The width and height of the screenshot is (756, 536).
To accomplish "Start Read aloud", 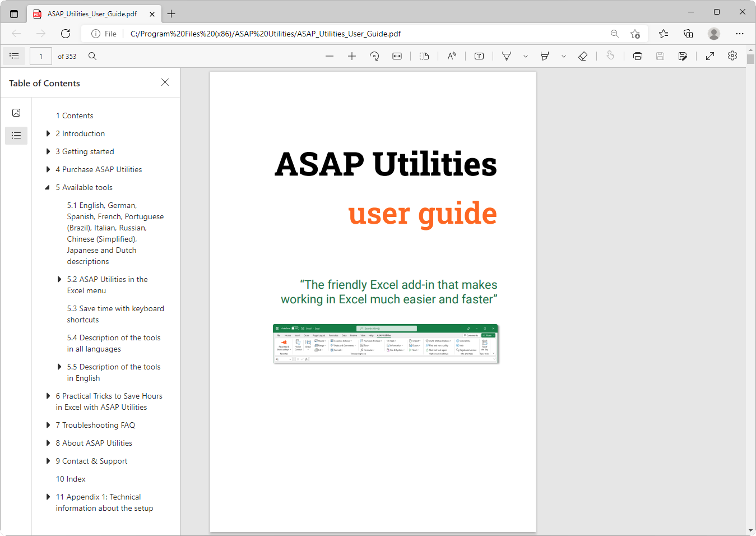I will tap(452, 56).
